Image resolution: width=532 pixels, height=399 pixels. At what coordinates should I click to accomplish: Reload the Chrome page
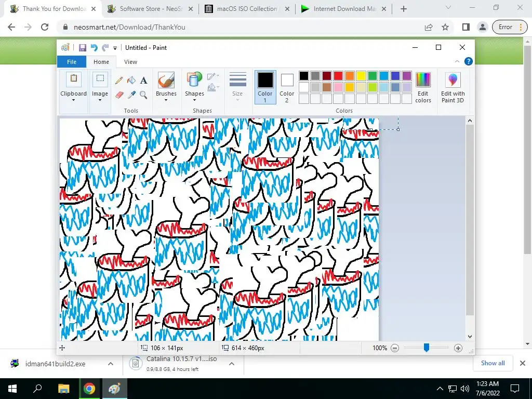coord(45,27)
